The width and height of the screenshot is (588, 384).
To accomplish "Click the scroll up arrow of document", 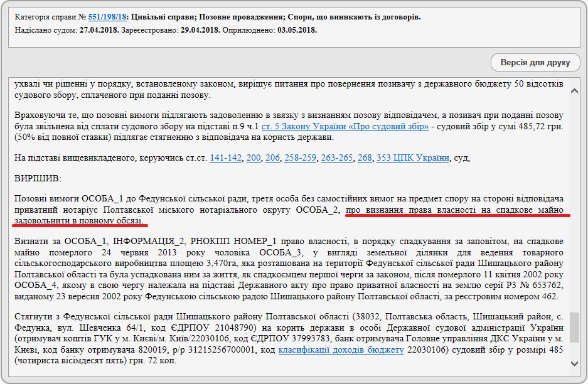I will tap(574, 91).
